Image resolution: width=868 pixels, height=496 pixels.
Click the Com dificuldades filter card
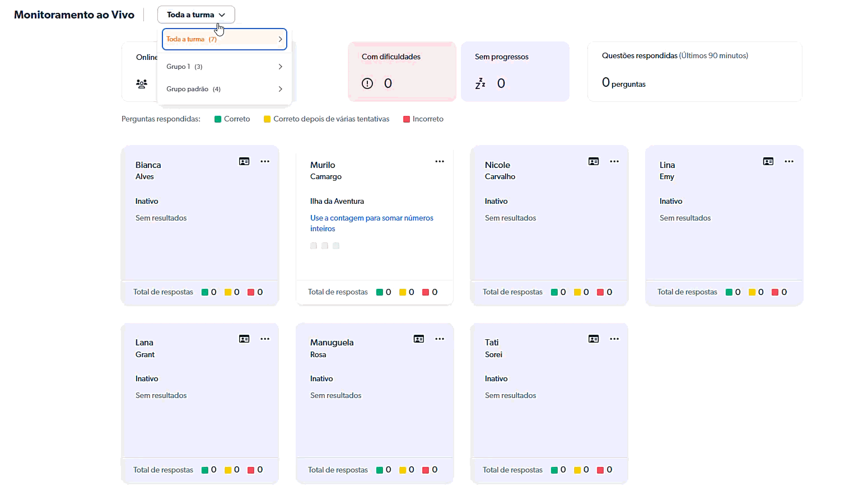[402, 72]
